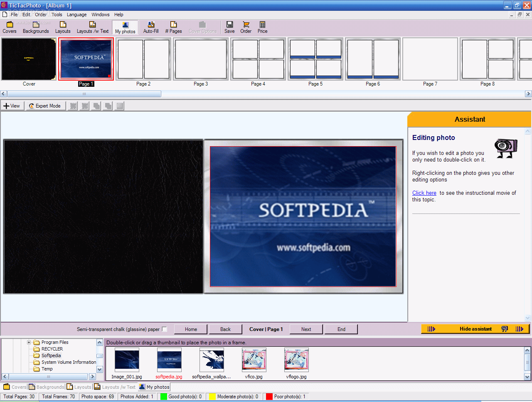Open the Language menu
Screen dimensions: 532x402
click(x=77, y=15)
